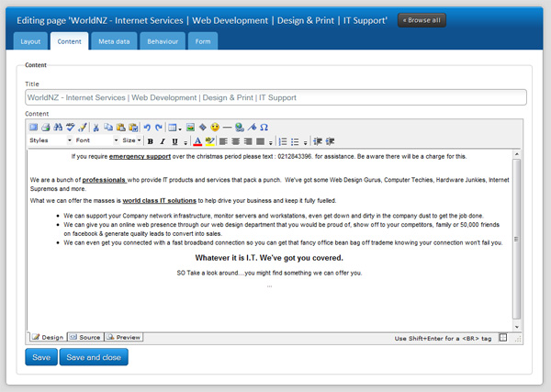Viewport: 551px width, 392px height.
Task: Click the format cleanup brush icon
Action: (x=83, y=128)
